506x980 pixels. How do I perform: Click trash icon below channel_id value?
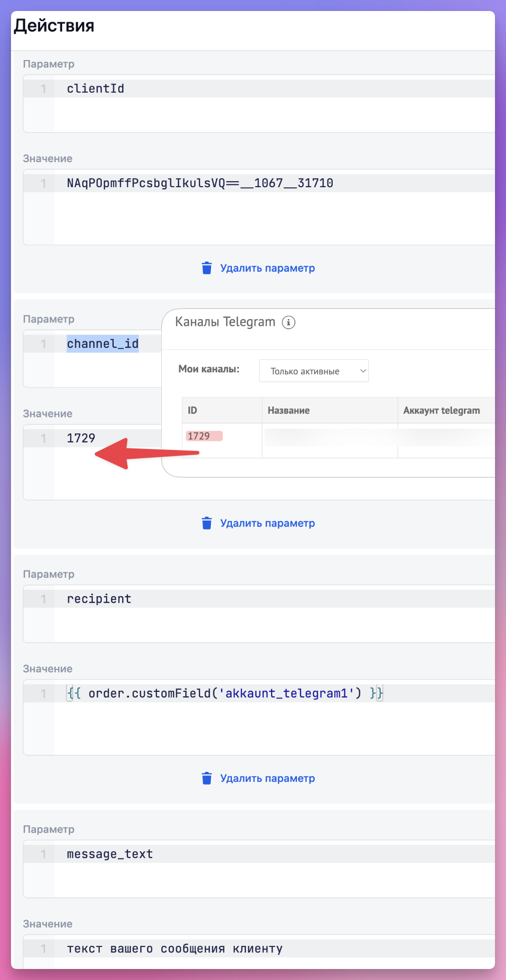pyautogui.click(x=206, y=523)
